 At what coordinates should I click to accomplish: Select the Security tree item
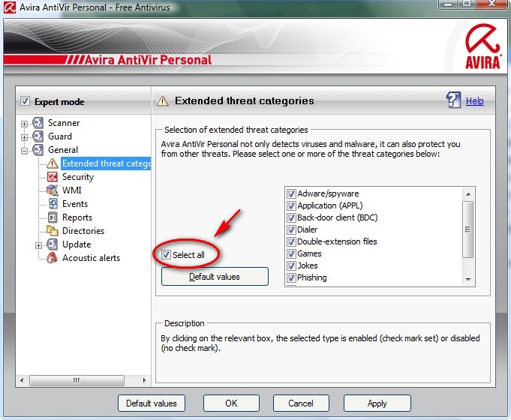pyautogui.click(x=78, y=176)
